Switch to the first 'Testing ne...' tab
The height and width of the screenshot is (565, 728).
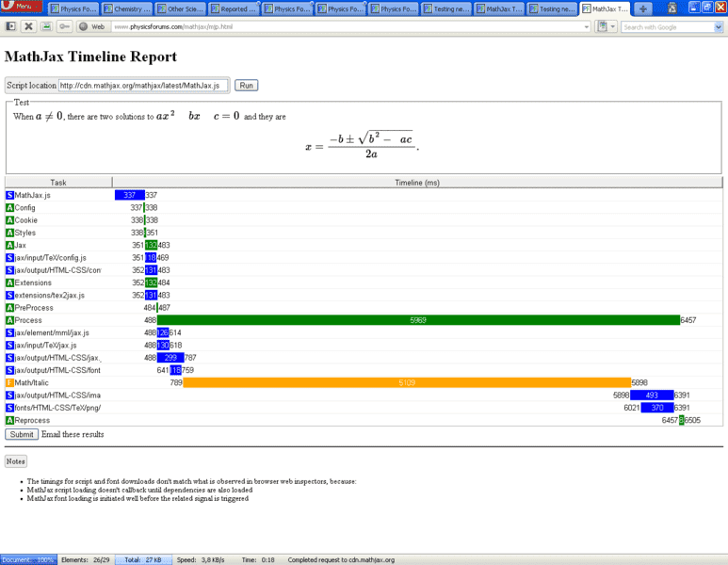447,8
